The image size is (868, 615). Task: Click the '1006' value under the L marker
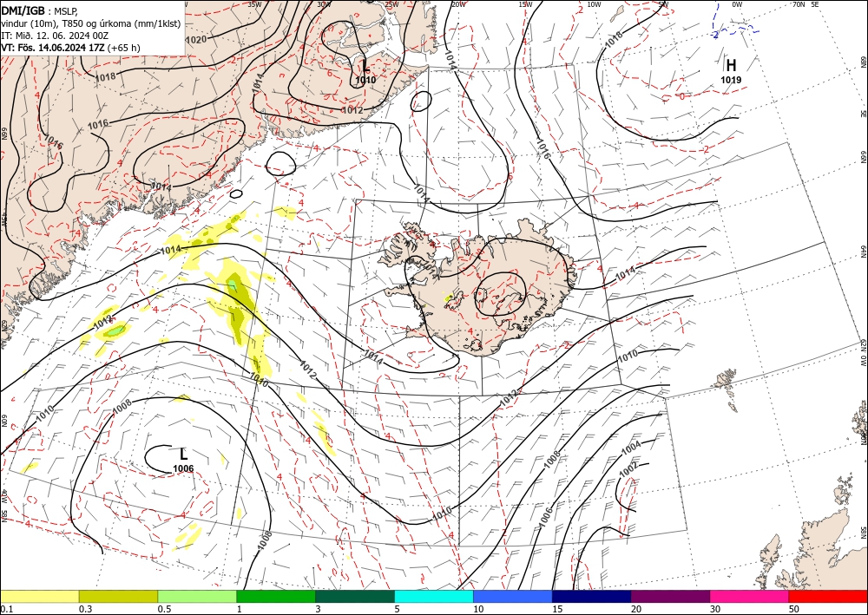(183, 468)
